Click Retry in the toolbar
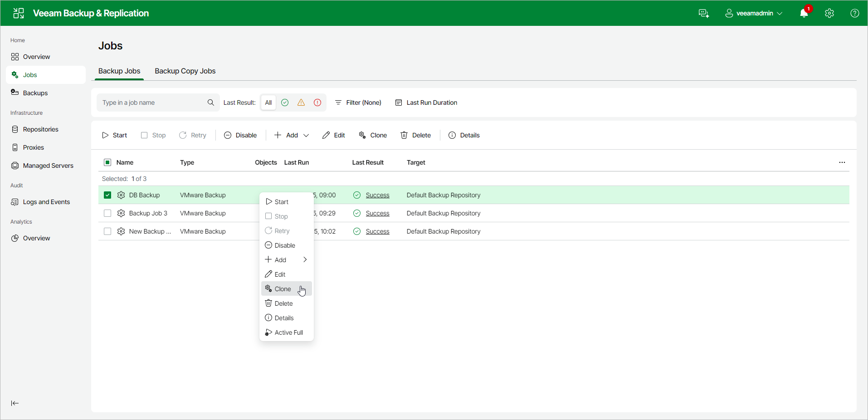 pos(193,135)
